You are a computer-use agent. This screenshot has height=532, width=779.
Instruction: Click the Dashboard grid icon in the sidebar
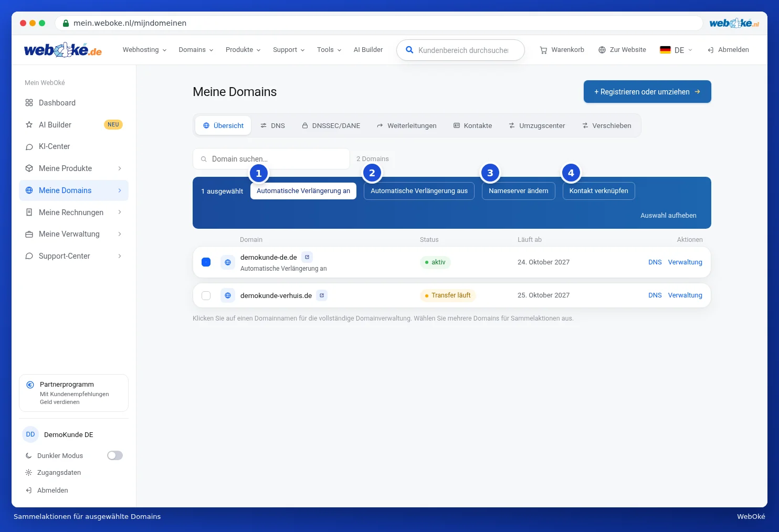click(29, 103)
